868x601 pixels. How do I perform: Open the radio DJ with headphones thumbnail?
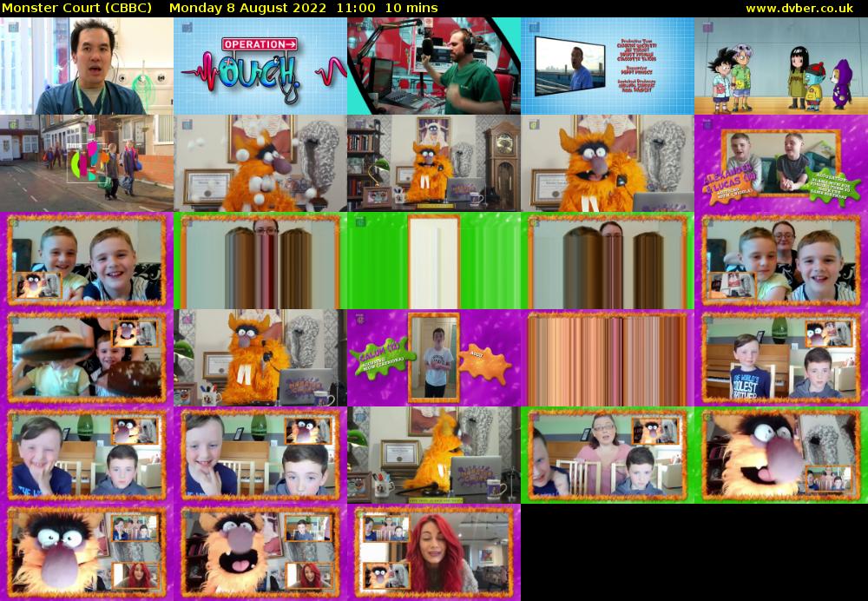tap(434, 66)
